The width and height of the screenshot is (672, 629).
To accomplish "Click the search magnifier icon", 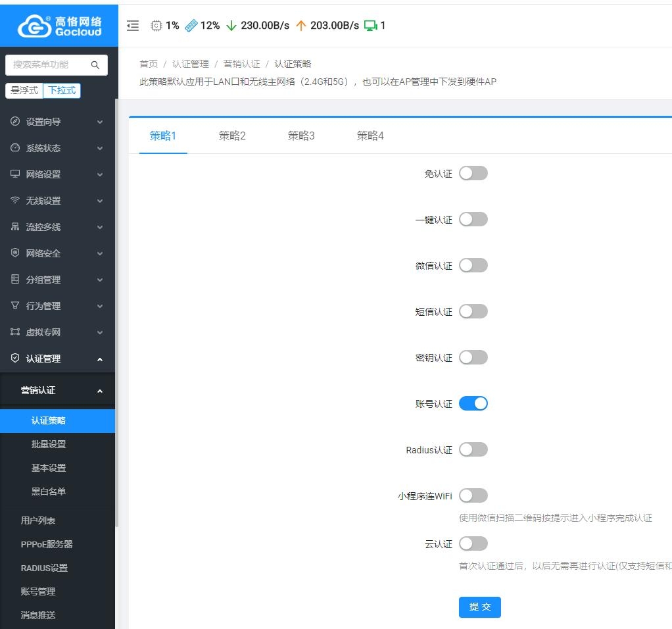I will point(95,64).
